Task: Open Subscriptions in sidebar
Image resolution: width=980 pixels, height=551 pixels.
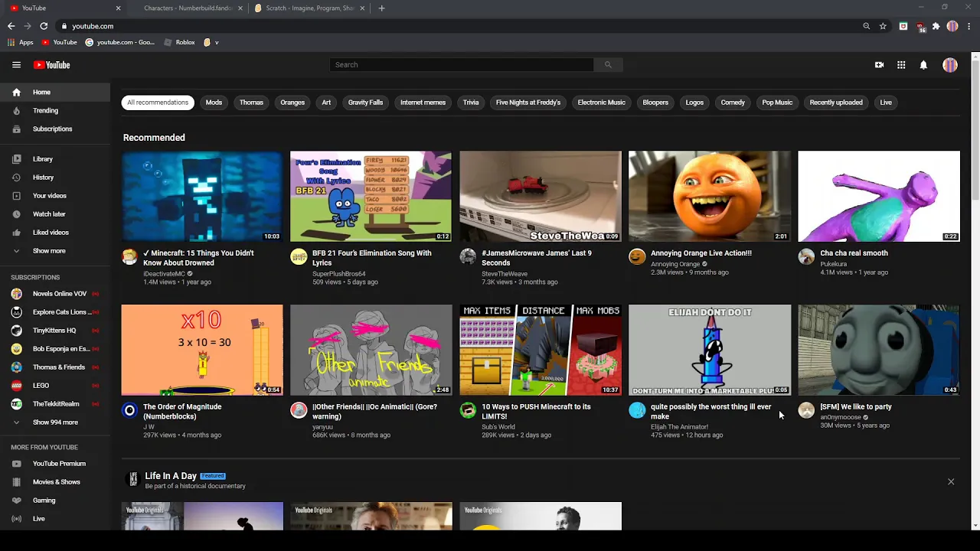Action: (55, 129)
